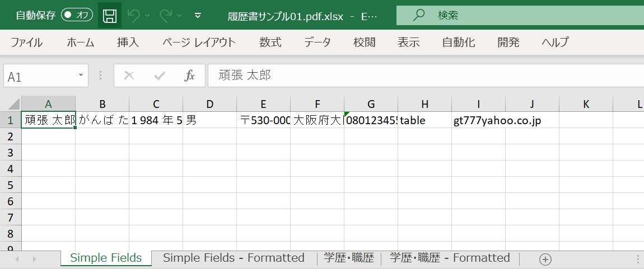Select cell C1 with 1984 年
This screenshot has height=269, width=644.
[156, 120]
